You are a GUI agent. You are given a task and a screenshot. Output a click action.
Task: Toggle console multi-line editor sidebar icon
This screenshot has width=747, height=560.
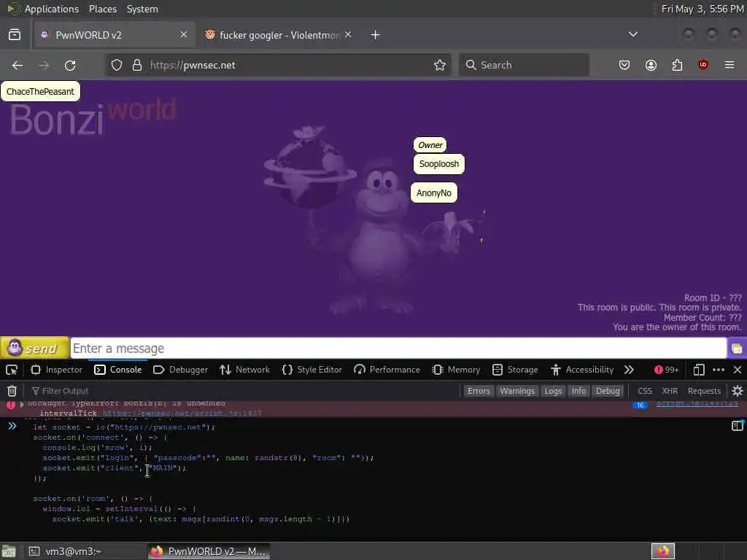point(738,426)
